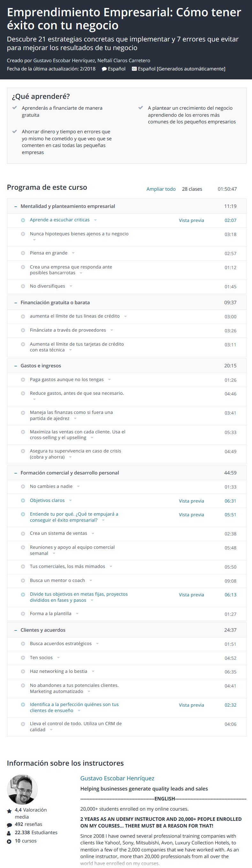Click the speech bubble language icon
The height and width of the screenshot is (868, 252).
tap(104, 69)
